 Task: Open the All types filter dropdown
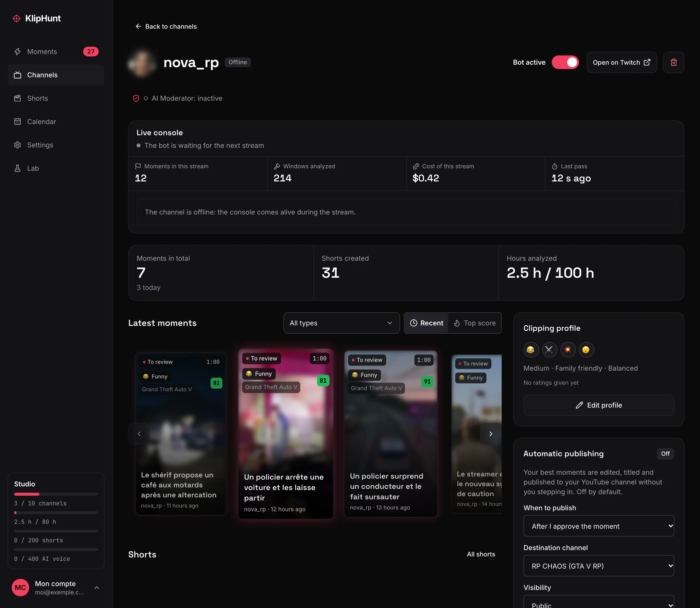point(341,323)
